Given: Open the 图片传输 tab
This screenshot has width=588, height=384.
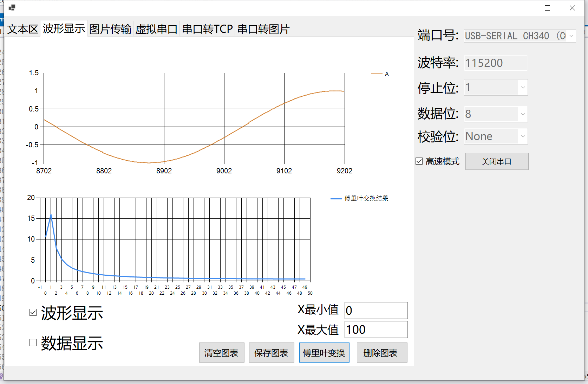Looking at the screenshot, I should click(x=110, y=29).
